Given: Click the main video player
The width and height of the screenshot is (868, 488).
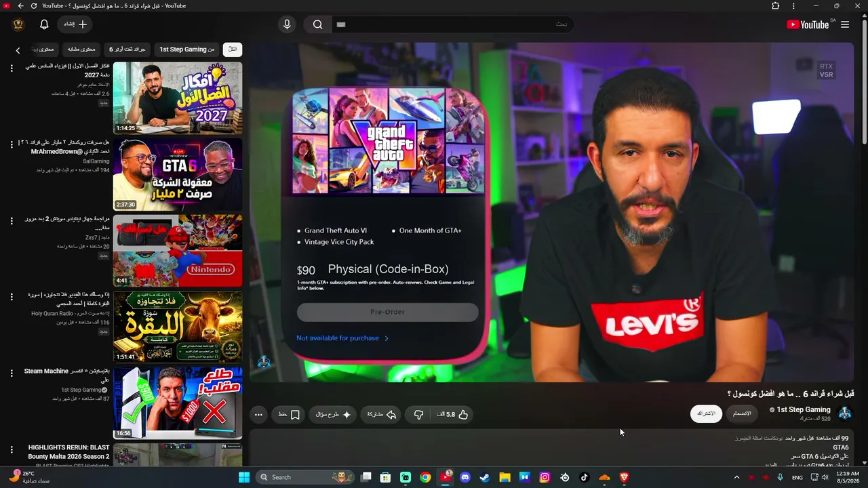Looking at the screenshot, I should click(x=551, y=212).
